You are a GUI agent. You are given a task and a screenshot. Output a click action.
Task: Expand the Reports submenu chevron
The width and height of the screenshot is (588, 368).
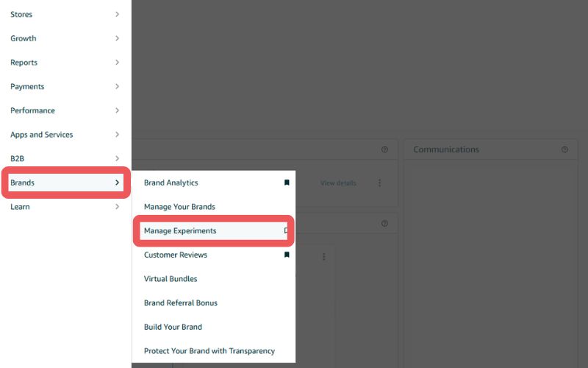[117, 63]
